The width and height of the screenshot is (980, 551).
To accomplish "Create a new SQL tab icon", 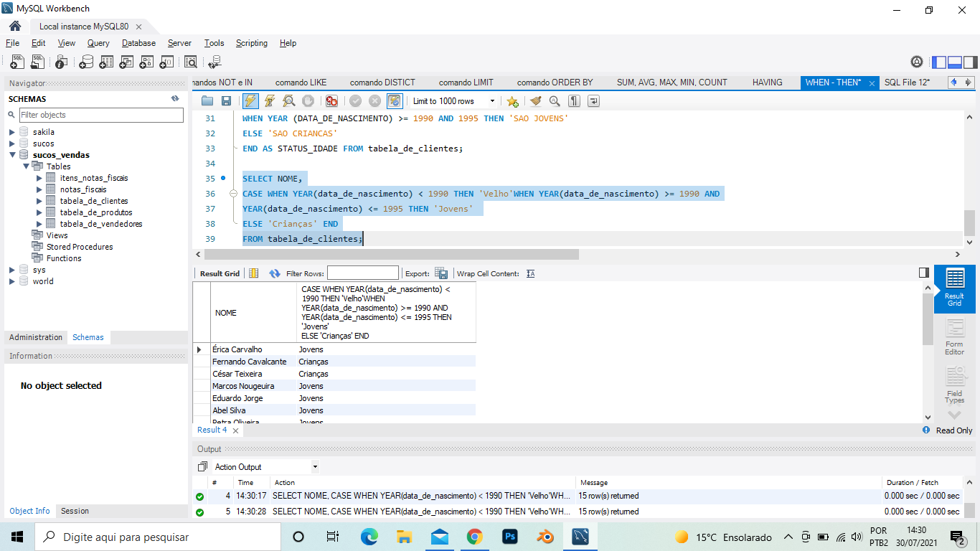I will tap(17, 62).
